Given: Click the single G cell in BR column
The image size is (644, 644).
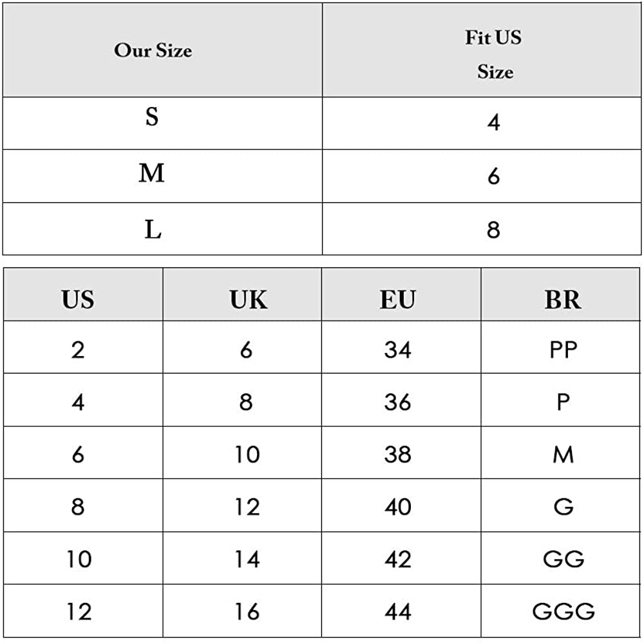Looking at the screenshot, I should (x=563, y=507).
